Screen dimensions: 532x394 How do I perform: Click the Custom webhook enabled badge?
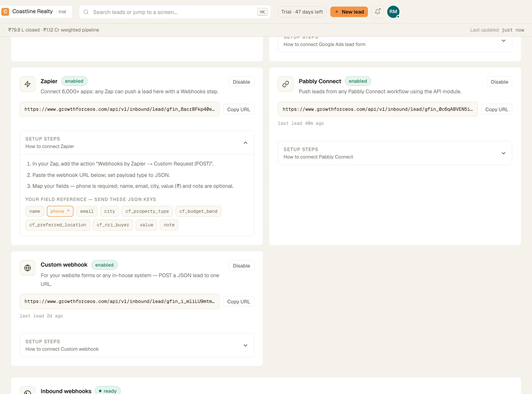point(104,265)
